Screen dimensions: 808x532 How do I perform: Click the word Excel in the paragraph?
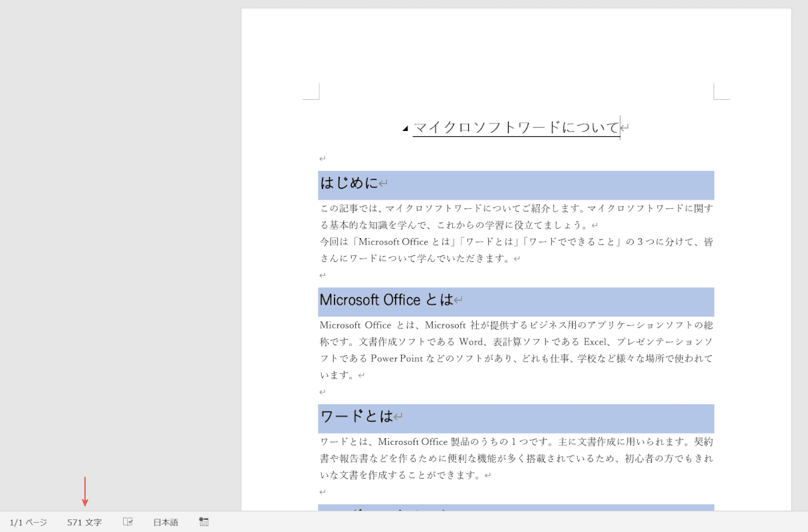tap(595, 342)
